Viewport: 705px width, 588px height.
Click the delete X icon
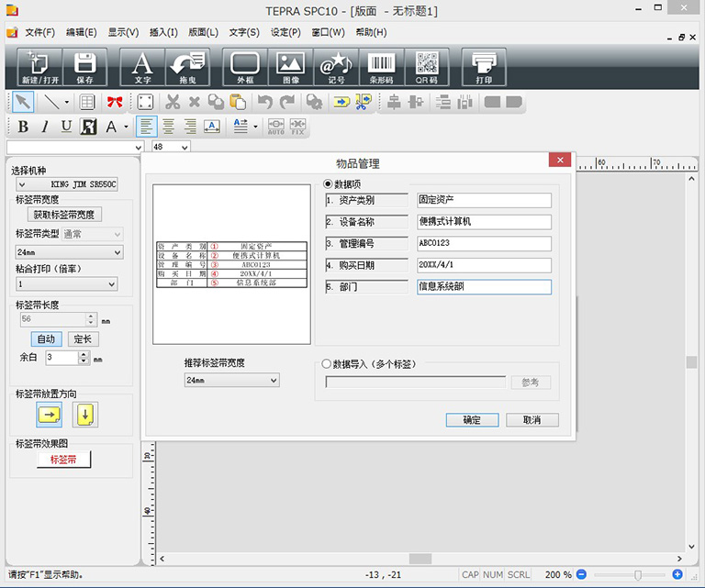pyautogui.click(x=195, y=102)
